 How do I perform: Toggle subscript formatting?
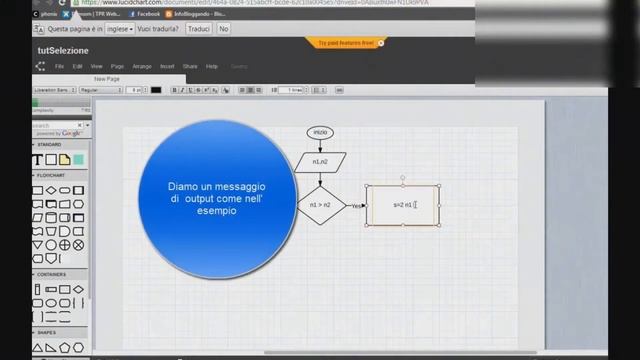point(215,90)
